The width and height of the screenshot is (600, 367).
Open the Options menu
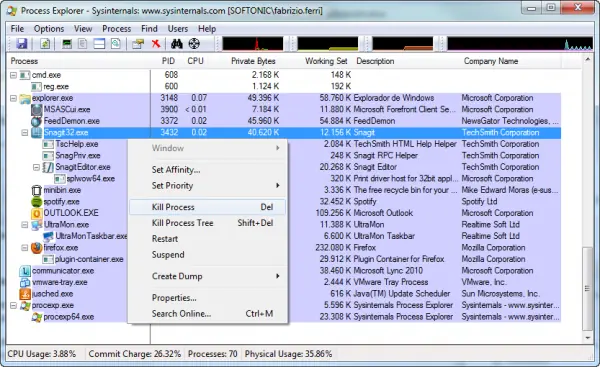coord(49,29)
